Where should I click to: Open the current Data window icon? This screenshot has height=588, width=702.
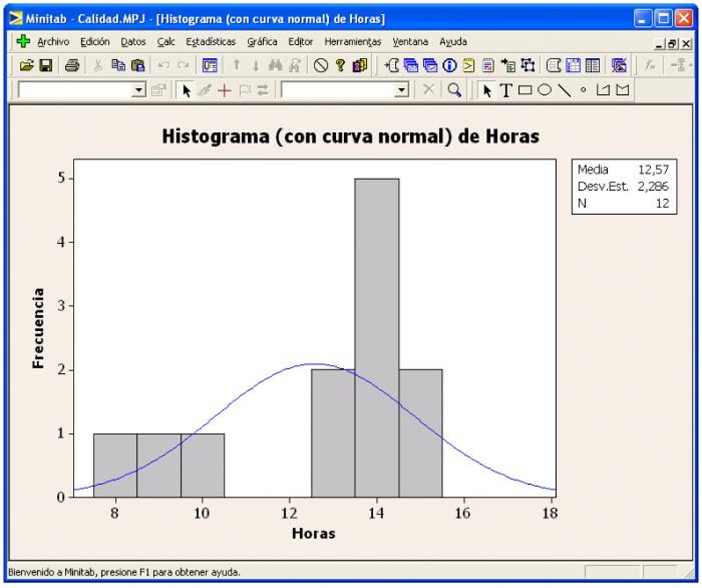click(x=573, y=66)
